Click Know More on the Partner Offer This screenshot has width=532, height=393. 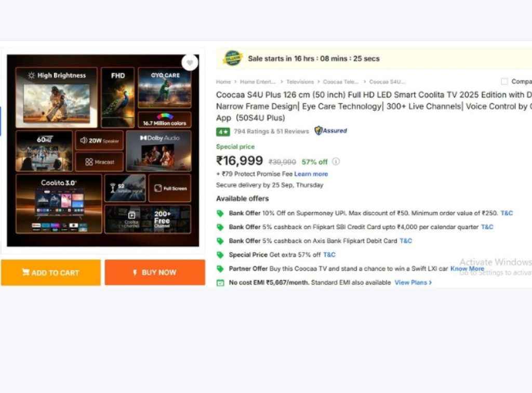tap(467, 268)
